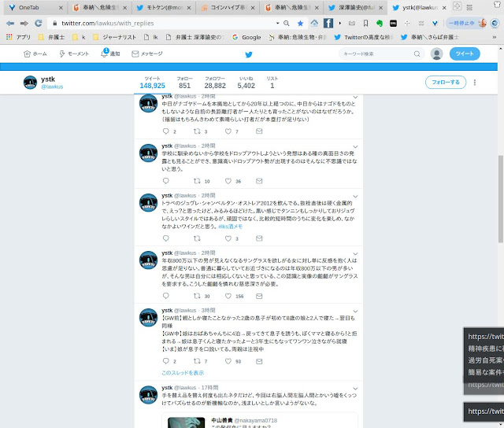Click the ツイート compose button
Image resolution: width=504 pixels, height=428 pixels.
point(465,54)
